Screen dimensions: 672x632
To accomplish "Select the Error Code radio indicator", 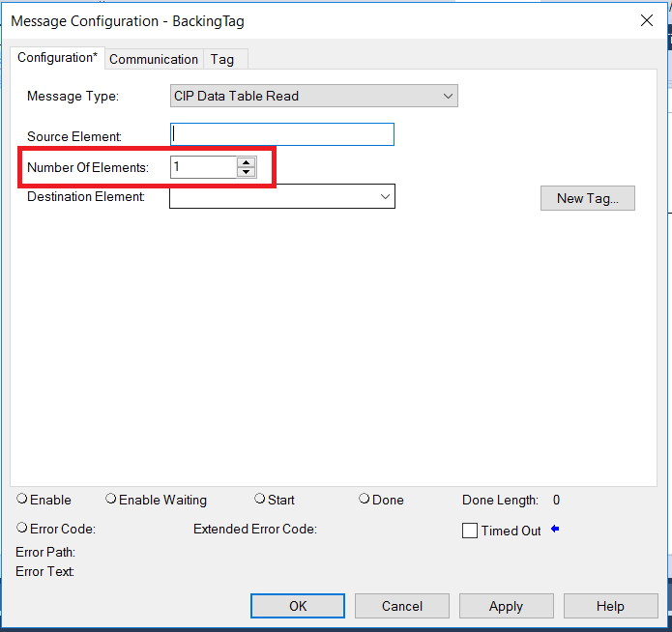I will coord(22,528).
